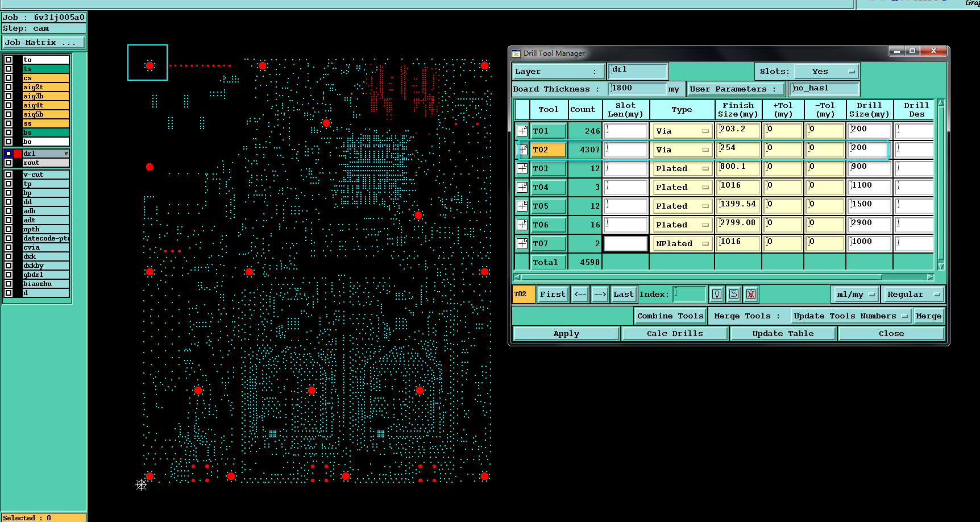Click the red color swatch of drl layer
Screen dimensions: 980x522
[18, 154]
